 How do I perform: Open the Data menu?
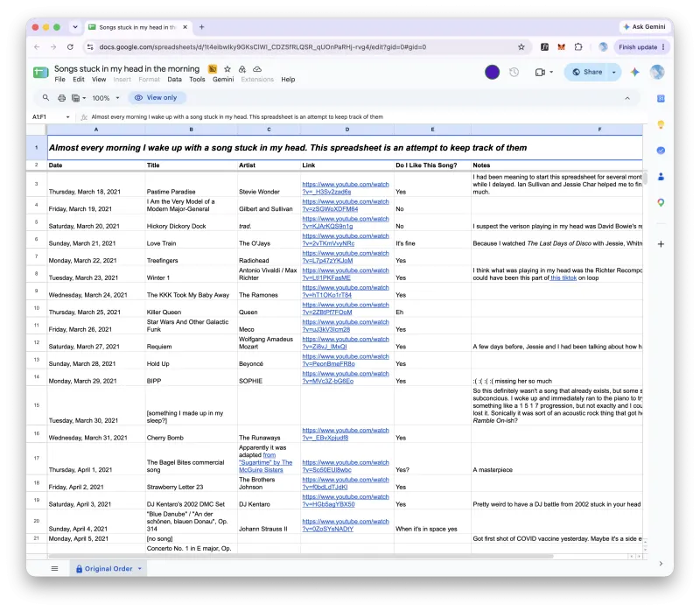(174, 80)
